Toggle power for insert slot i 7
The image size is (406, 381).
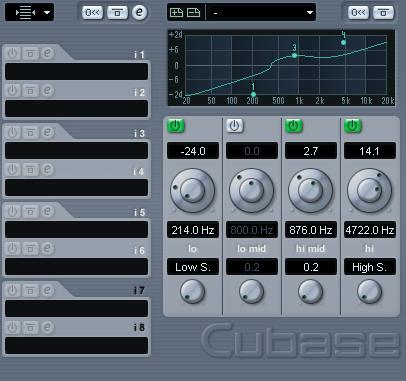tap(12, 290)
